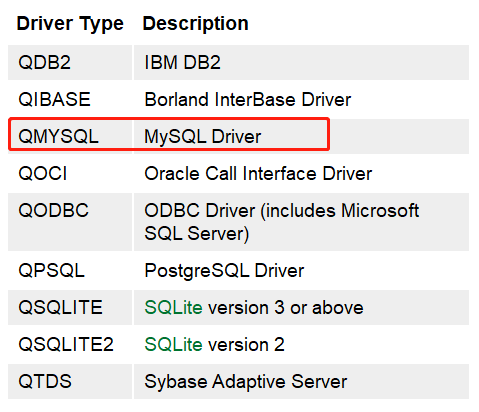Click Borland InterBase Driver description
479x412 pixels.
pyautogui.click(x=248, y=100)
